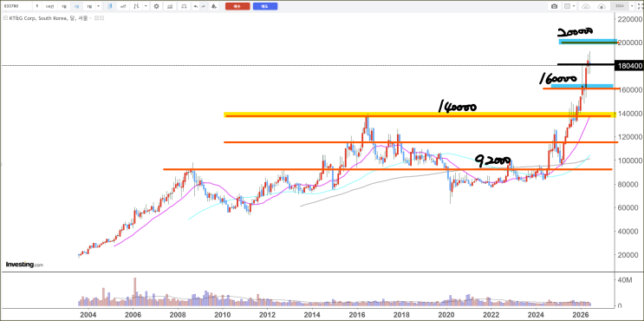This screenshot has height=321, width=644.
Task: Open the layout square dropdown arrow
Action: point(574,6)
